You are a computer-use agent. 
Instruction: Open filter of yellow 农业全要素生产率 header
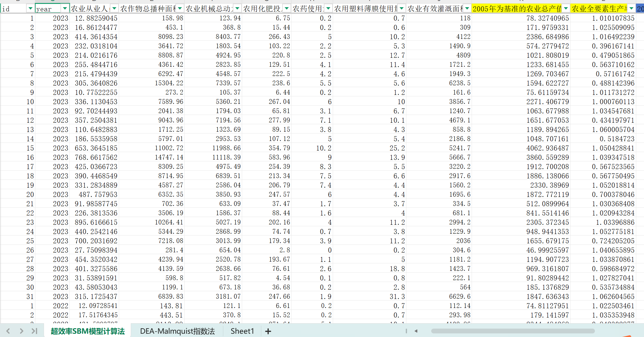[x=631, y=9]
